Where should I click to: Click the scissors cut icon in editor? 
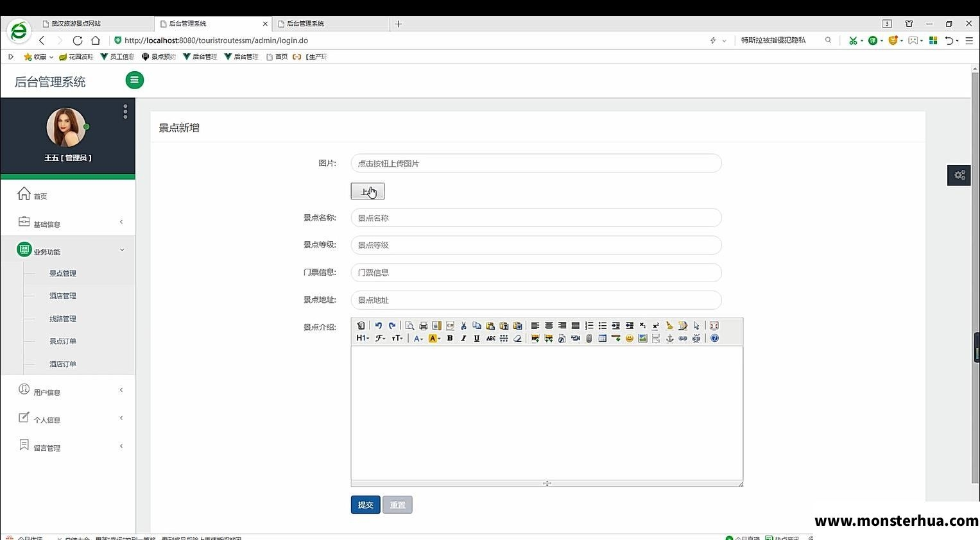pos(463,326)
